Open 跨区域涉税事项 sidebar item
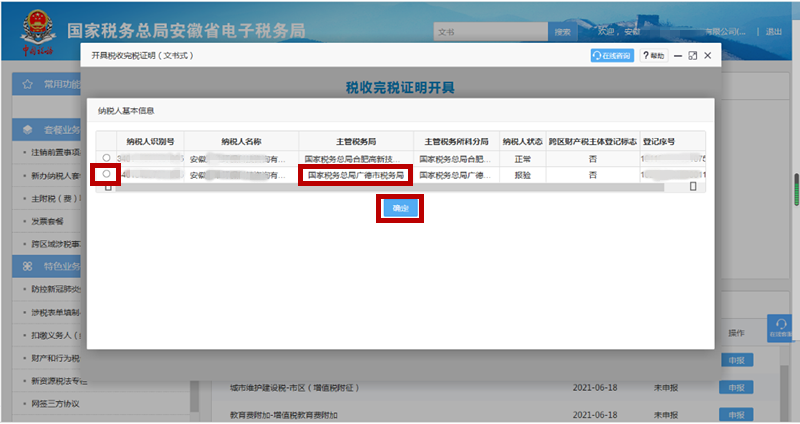800x424 pixels. point(55,244)
